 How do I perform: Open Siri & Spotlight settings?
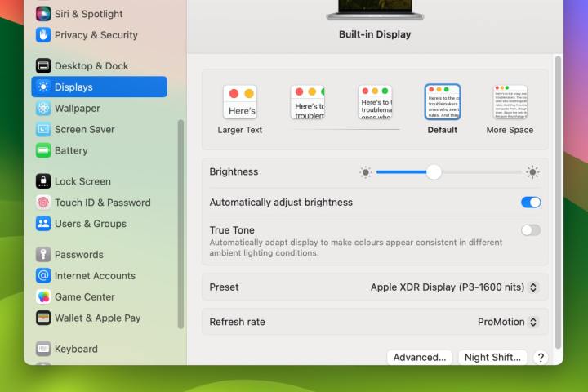[89, 14]
